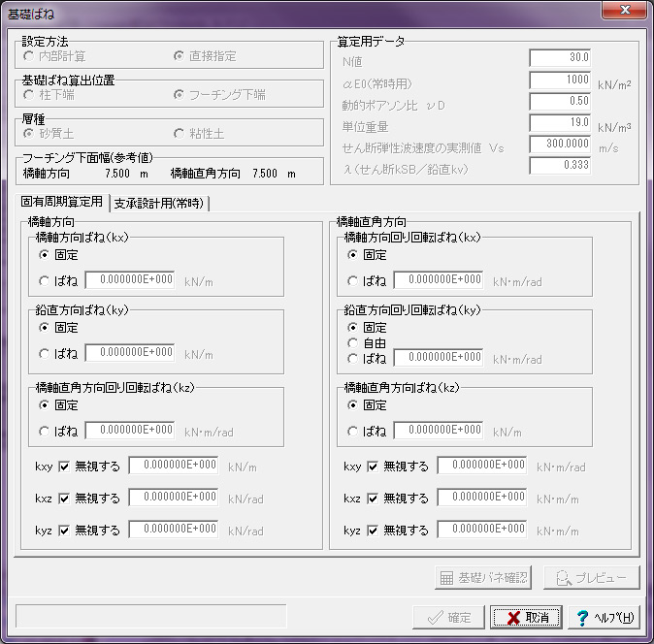Click the N値 input field

tap(560, 57)
